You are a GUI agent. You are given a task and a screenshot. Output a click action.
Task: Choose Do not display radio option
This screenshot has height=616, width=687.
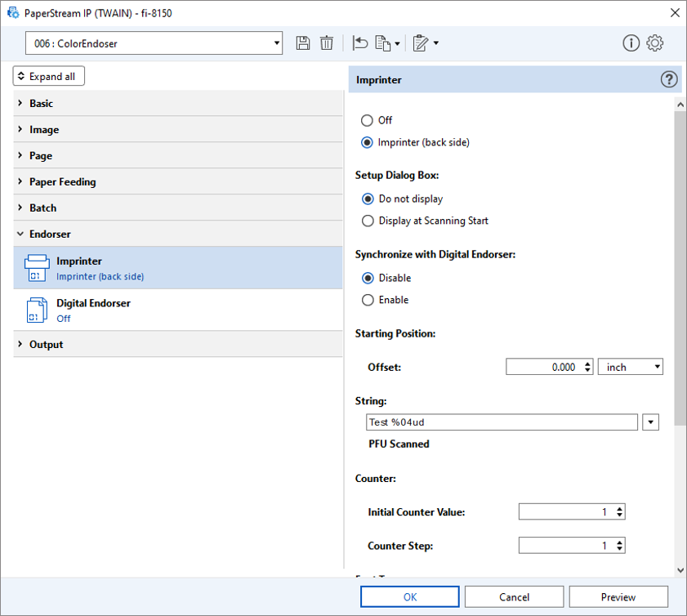tap(368, 199)
